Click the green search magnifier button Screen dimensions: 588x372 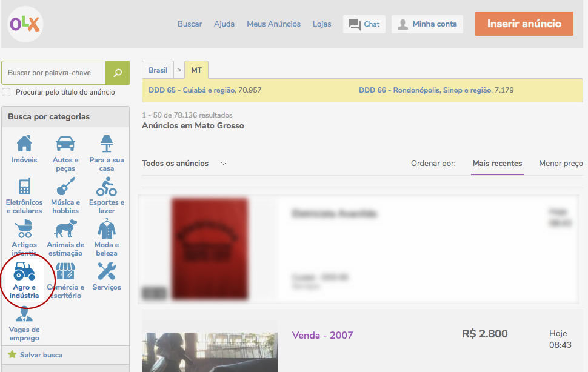pyautogui.click(x=118, y=73)
